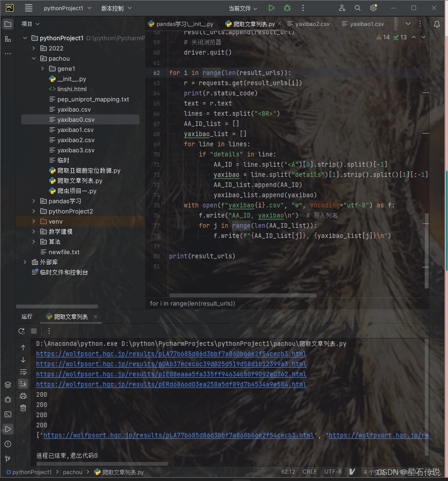
Task: Select yaxibao3.csv in project tree
Action: 76,150
